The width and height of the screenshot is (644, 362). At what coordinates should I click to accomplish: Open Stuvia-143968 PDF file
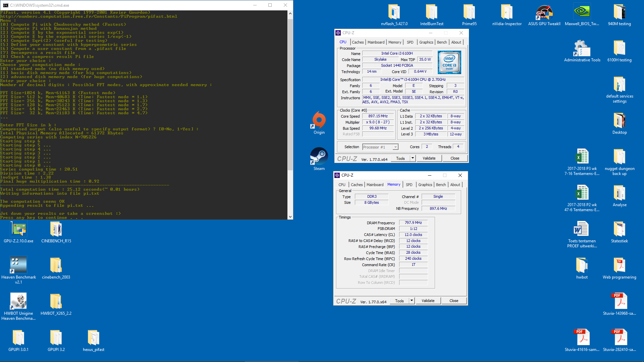tap(620, 305)
